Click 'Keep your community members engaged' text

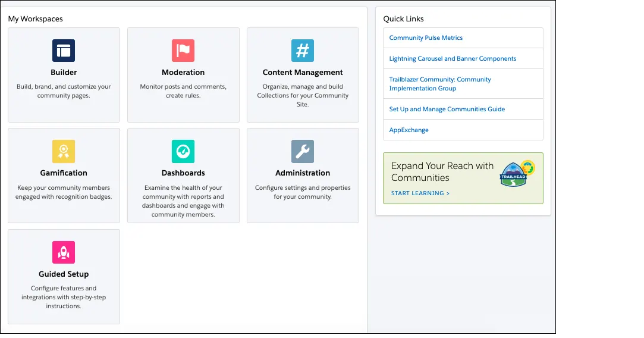coord(64,192)
